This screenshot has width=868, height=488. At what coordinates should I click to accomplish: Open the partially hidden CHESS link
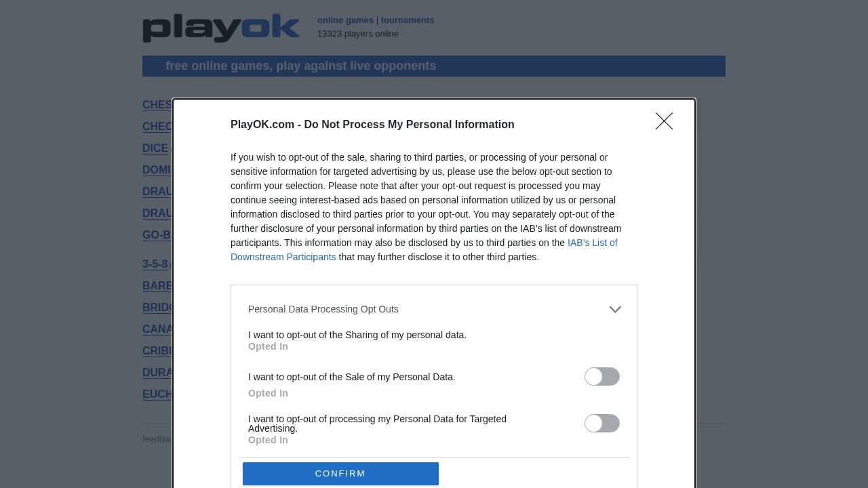[x=157, y=105]
